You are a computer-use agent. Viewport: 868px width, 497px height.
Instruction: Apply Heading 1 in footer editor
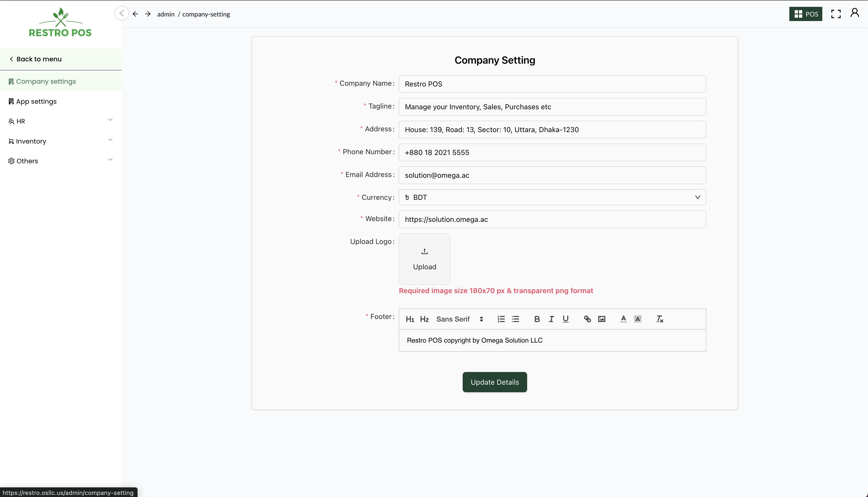tap(410, 319)
